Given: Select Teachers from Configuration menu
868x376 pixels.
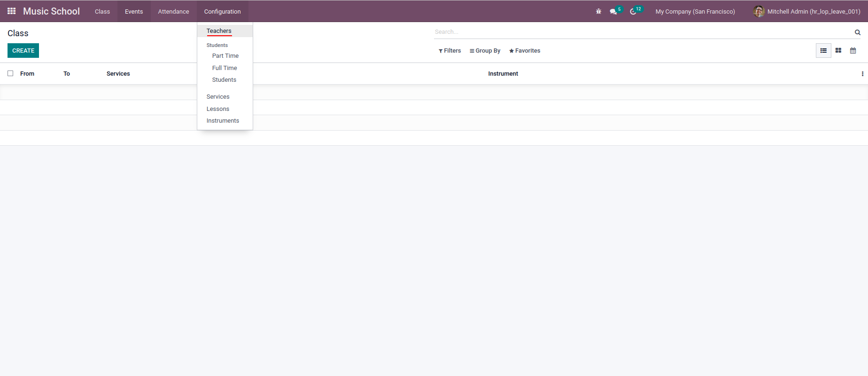Looking at the screenshot, I should coord(225,31).
